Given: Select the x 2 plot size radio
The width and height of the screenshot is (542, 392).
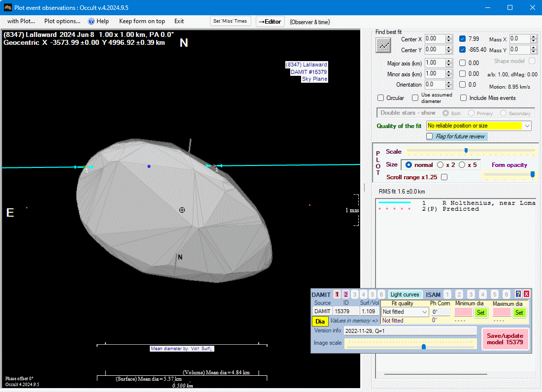Looking at the screenshot, I should point(440,165).
